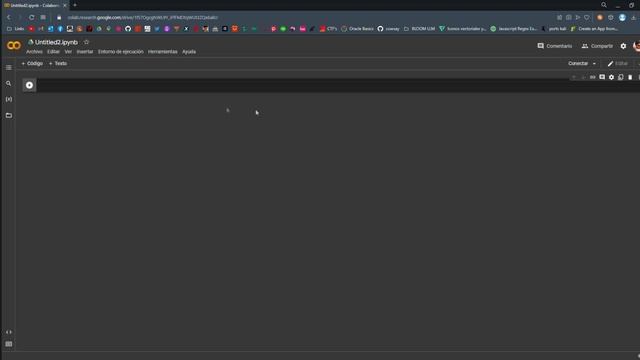Open the GitHub bookmark icon

[x=128, y=29]
